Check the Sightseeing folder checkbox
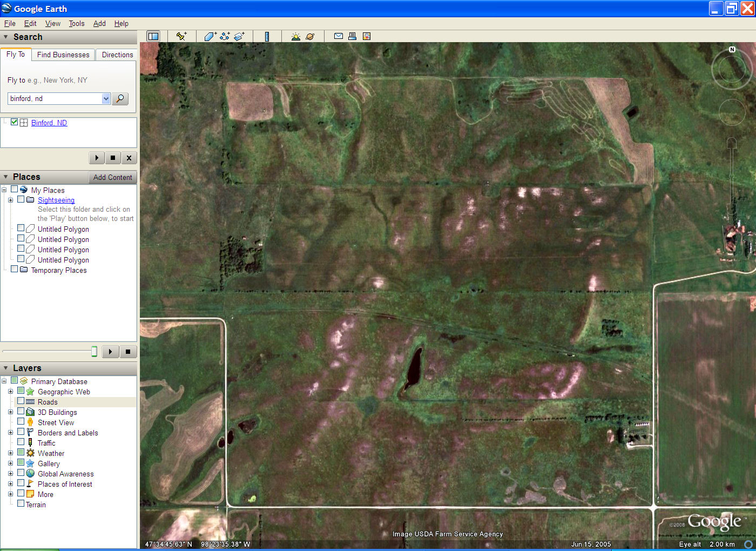Image resolution: width=756 pixels, height=551 pixels. click(x=21, y=199)
